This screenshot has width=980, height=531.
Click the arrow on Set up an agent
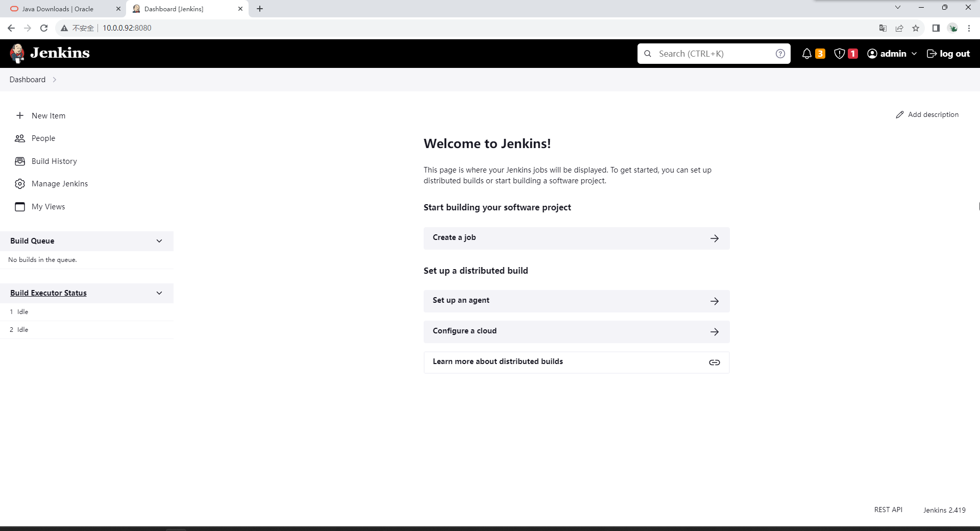(715, 301)
